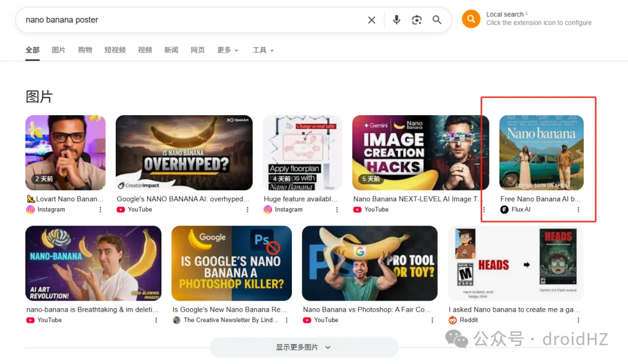The height and width of the screenshot is (364, 628).
Task: Open the 购物 shopping tab
Action: 85,50
